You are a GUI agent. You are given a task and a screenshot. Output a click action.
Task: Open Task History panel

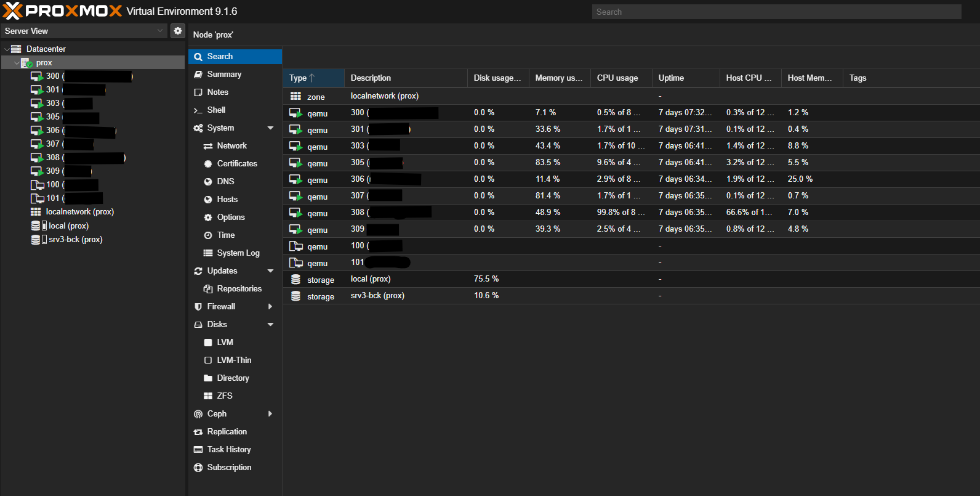[x=228, y=450]
